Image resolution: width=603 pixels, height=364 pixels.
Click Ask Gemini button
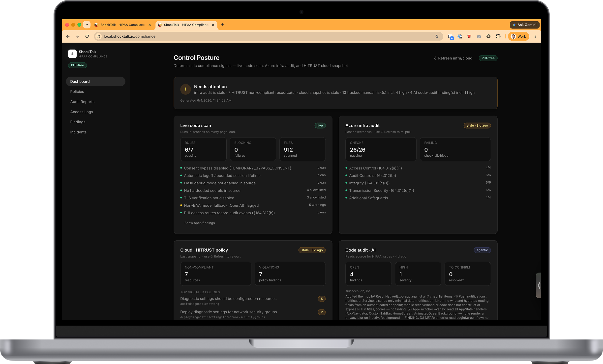click(524, 25)
